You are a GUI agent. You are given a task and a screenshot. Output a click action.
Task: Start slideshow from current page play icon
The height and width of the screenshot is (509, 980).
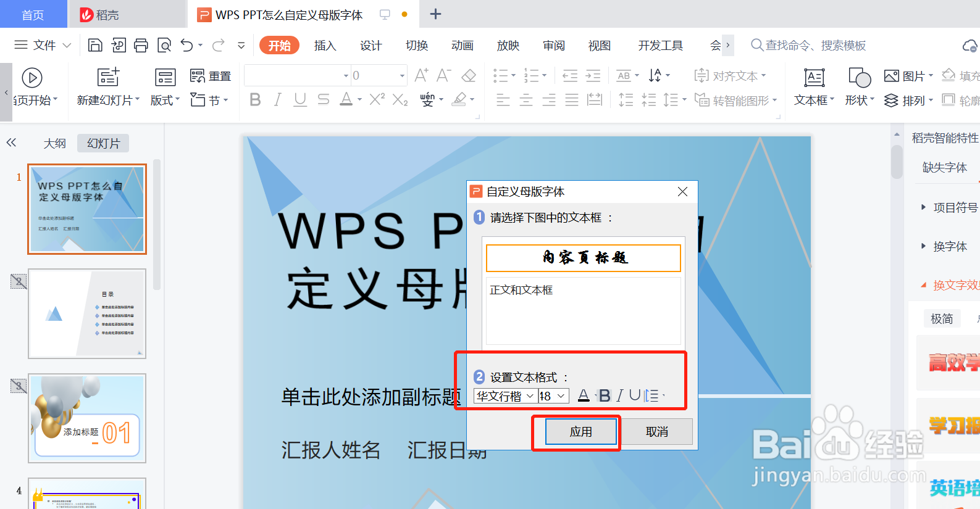pyautogui.click(x=32, y=78)
